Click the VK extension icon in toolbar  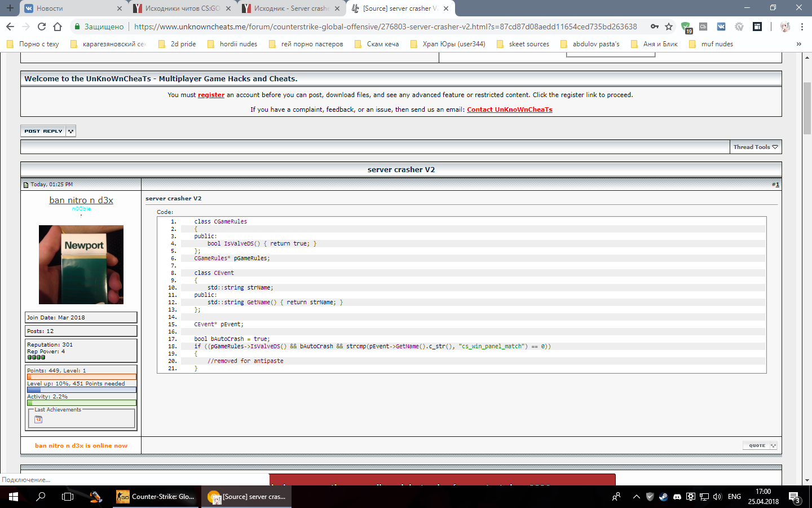point(721,27)
